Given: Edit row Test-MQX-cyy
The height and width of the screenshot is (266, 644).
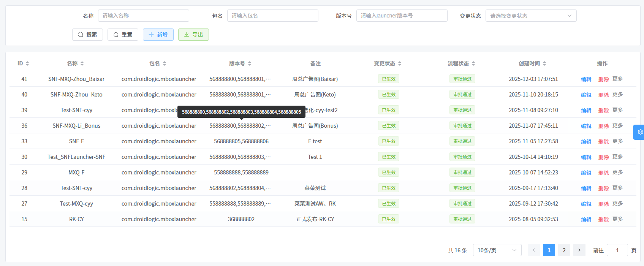Looking at the screenshot, I should coord(586,204).
